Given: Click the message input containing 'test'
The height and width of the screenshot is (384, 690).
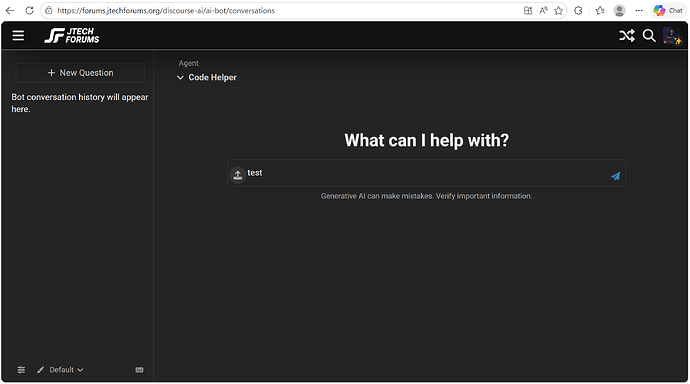Looking at the screenshot, I should 426,173.
